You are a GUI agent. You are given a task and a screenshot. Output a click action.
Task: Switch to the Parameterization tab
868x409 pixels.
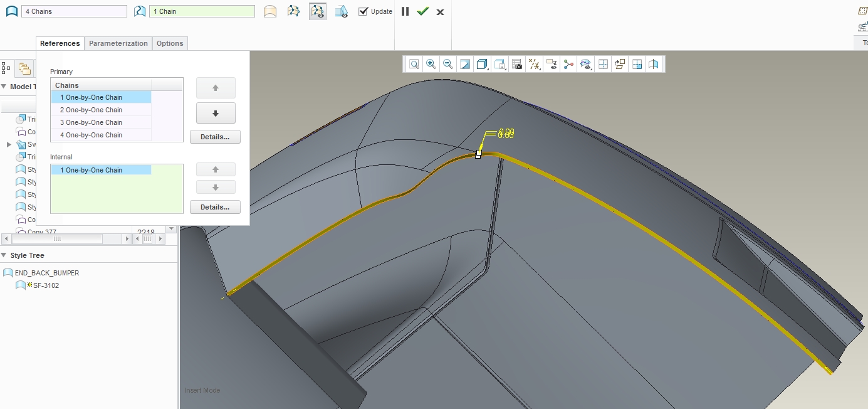[118, 43]
